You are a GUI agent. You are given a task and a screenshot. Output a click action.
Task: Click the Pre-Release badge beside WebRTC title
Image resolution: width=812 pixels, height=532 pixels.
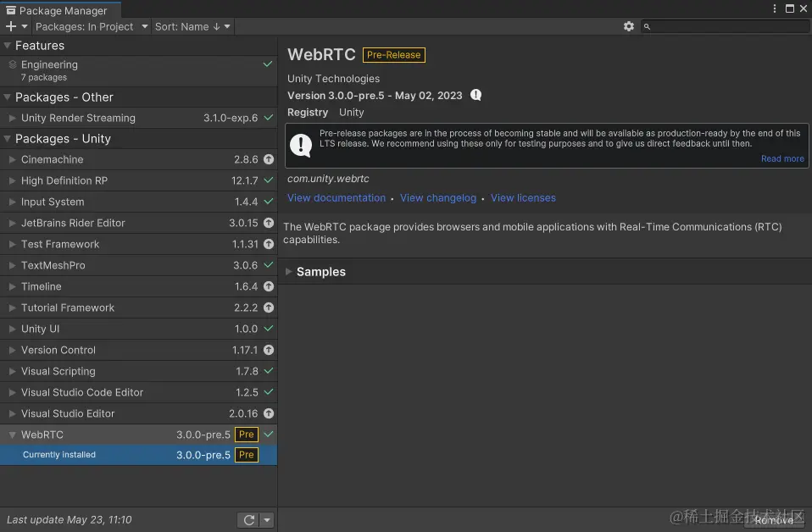pos(394,55)
